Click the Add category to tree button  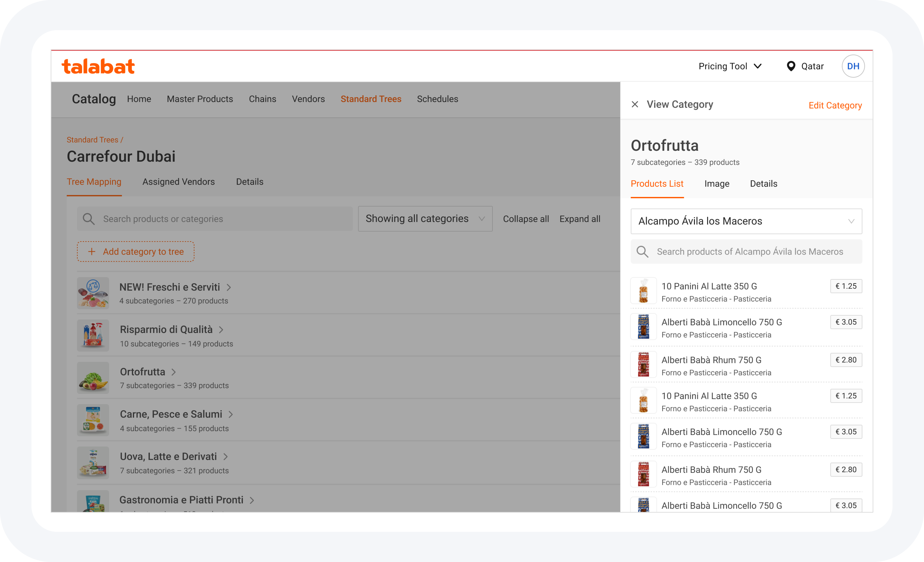pyautogui.click(x=136, y=252)
